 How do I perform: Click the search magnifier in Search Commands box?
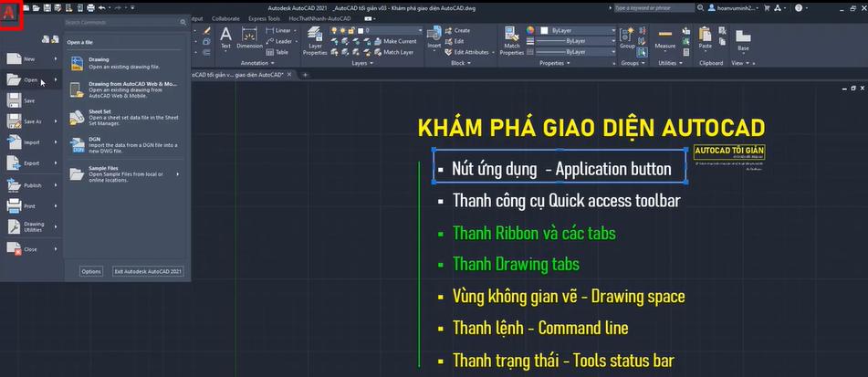point(183,23)
